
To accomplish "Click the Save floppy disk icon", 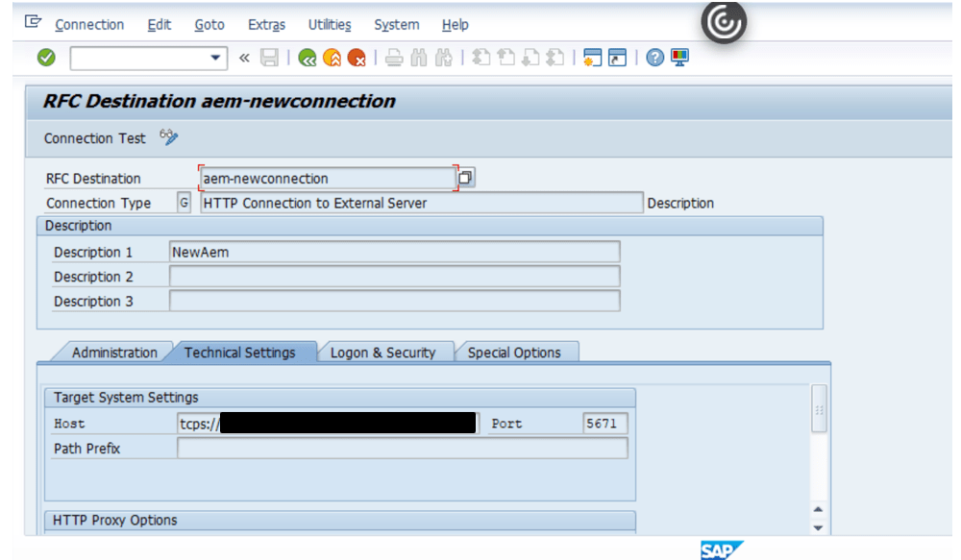I will (269, 58).
